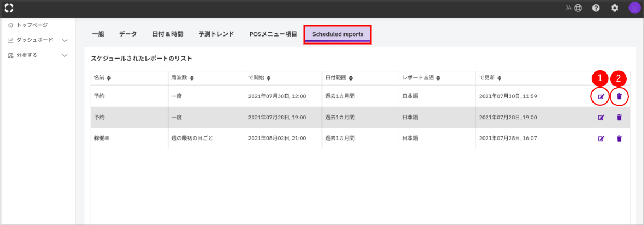Click the globe language icon

tap(578, 8)
